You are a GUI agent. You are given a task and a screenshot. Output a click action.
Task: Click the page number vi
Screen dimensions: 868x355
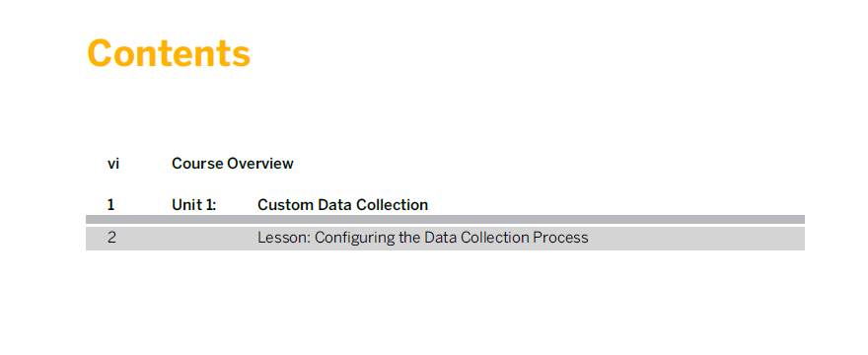click(x=112, y=164)
